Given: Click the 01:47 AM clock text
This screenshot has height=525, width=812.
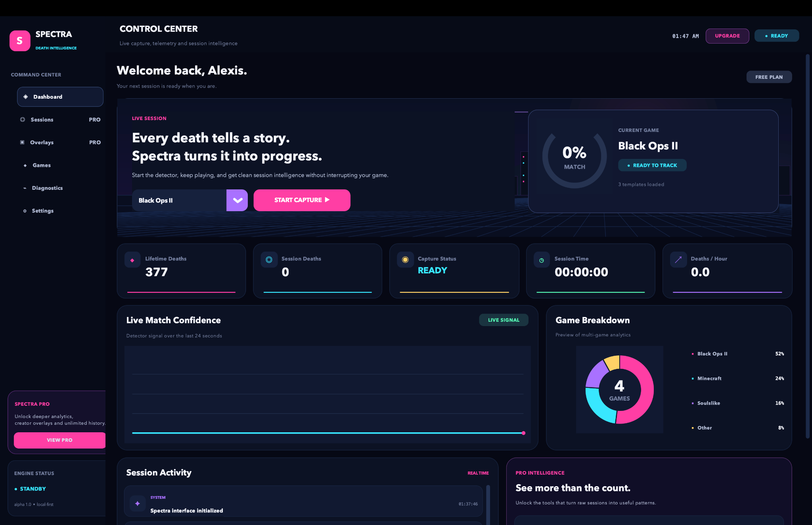Looking at the screenshot, I should [686, 36].
